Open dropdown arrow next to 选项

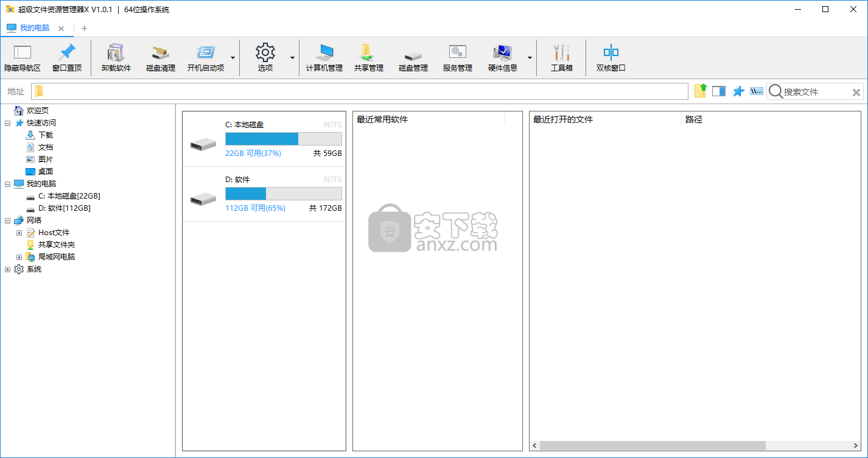pyautogui.click(x=292, y=58)
